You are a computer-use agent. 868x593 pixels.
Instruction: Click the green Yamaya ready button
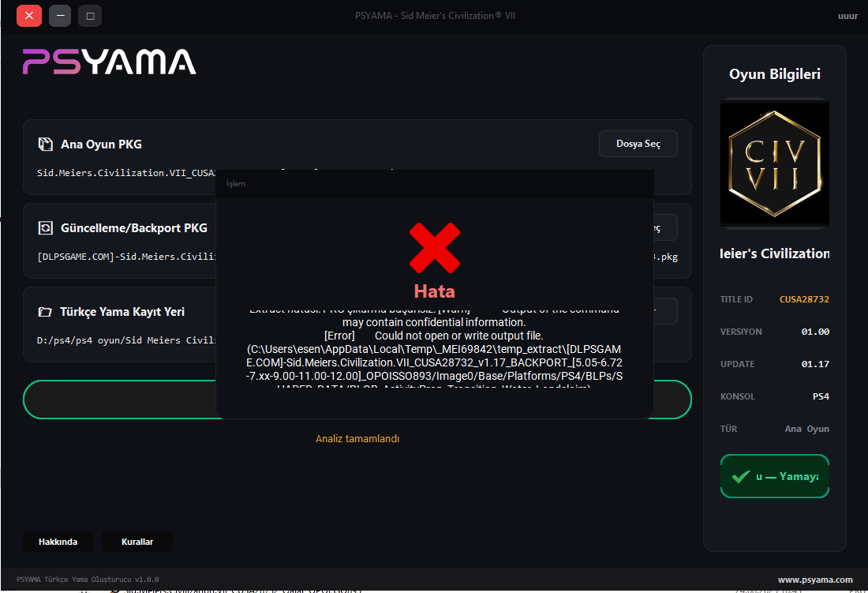click(774, 476)
